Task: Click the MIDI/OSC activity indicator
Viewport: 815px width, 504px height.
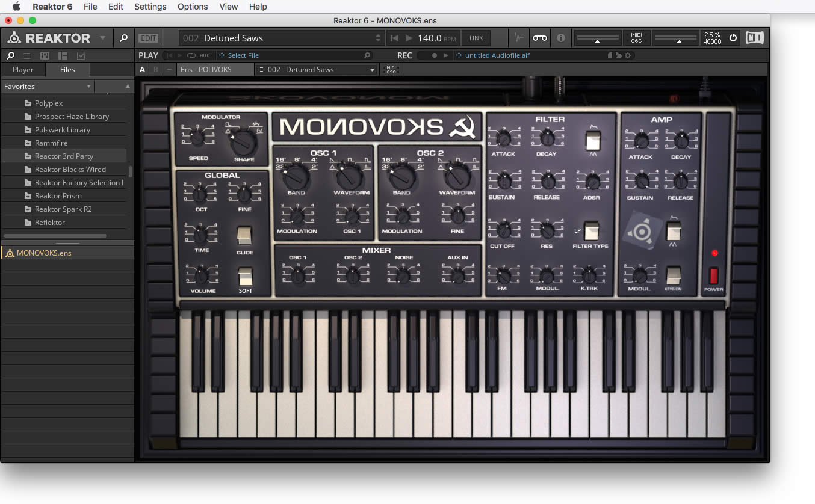Action: [x=637, y=37]
